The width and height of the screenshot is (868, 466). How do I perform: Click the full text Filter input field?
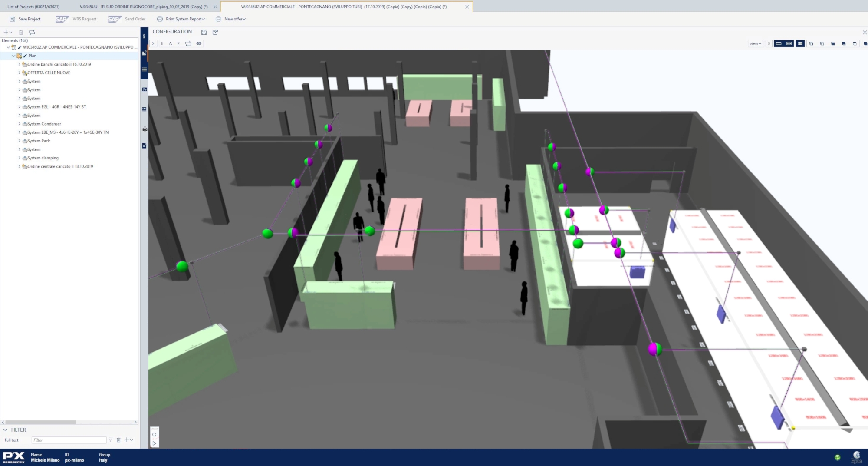click(69, 440)
